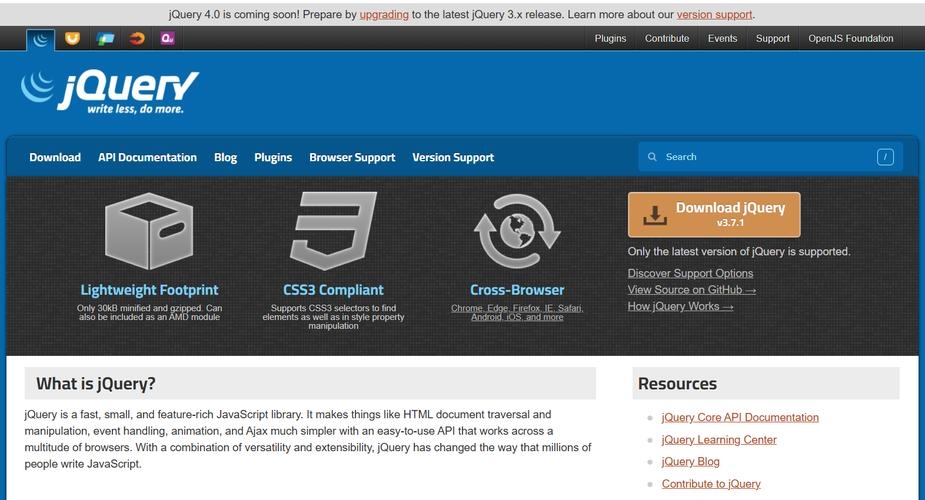
Task: Open the QUnit project icon
Action: pos(168,39)
